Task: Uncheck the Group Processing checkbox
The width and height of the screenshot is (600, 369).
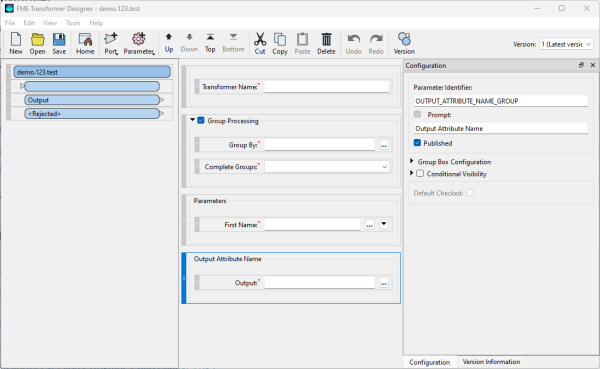Action: [x=201, y=121]
